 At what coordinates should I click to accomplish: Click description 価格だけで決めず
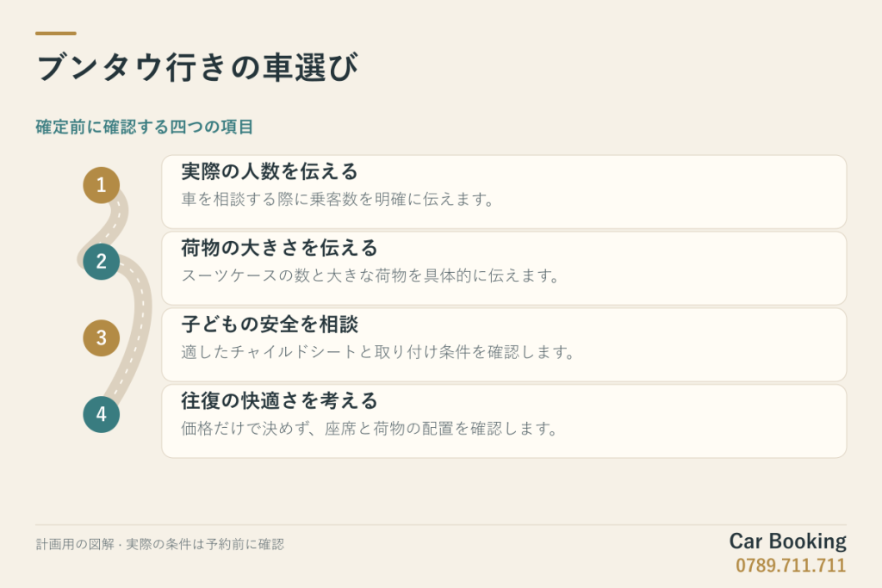[x=370, y=429]
